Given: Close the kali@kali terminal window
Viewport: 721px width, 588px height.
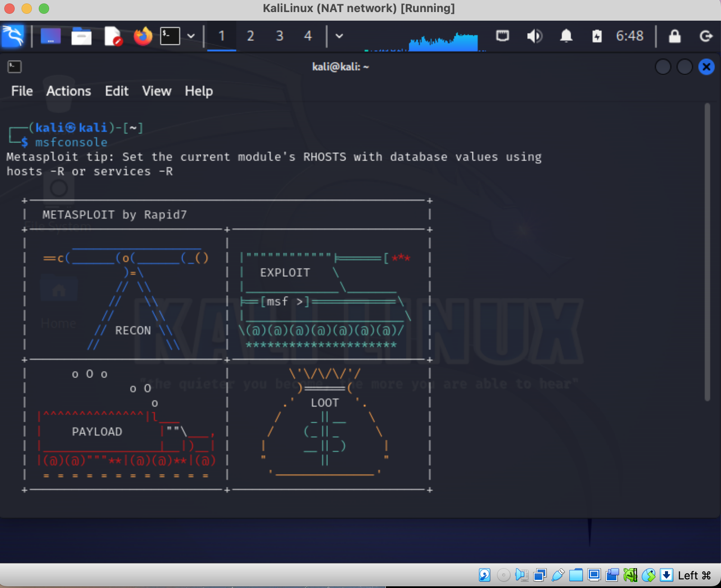Looking at the screenshot, I should [x=706, y=67].
